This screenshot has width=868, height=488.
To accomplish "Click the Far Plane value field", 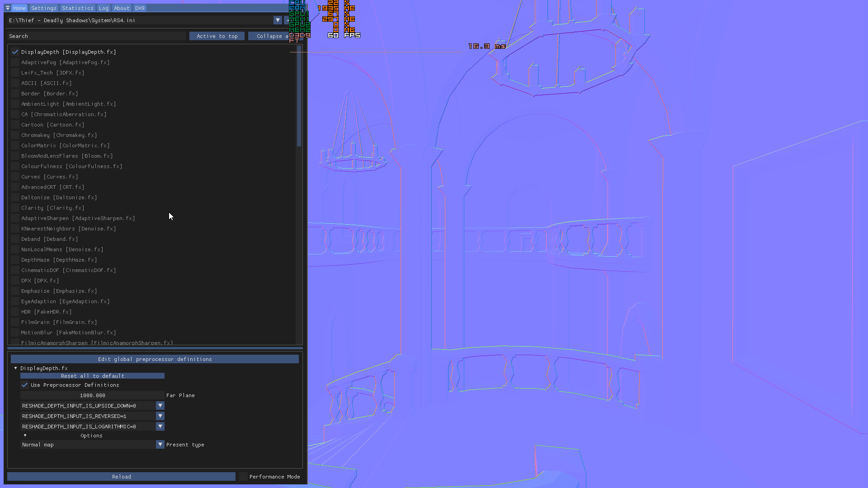I will click(x=92, y=395).
